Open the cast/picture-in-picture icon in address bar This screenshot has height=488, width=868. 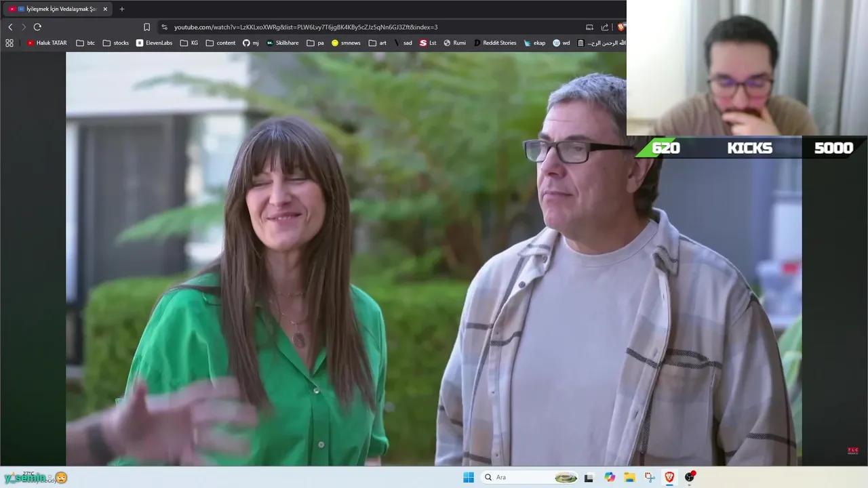pos(589,27)
